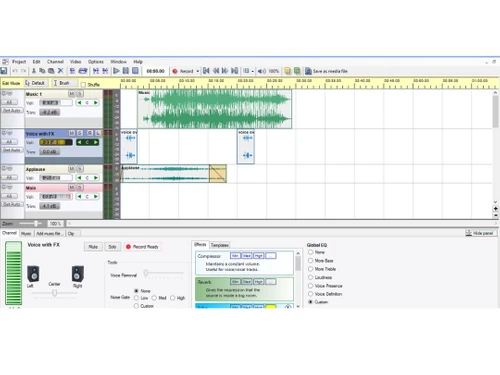500x375 pixels.
Task: Select the Low noise gate radio button
Action: [136, 298]
